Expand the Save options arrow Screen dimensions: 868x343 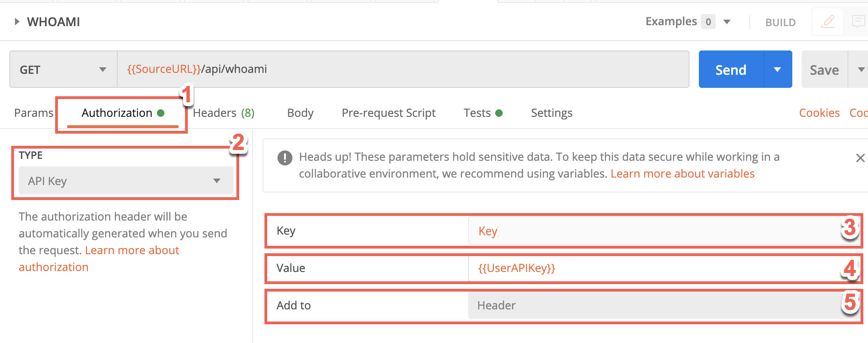point(861,70)
